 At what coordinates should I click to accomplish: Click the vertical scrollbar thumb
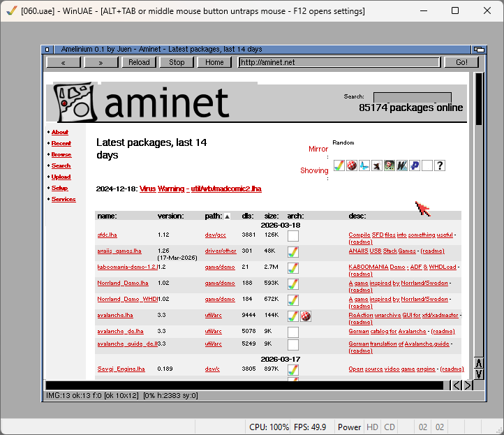pyautogui.click(x=479, y=99)
